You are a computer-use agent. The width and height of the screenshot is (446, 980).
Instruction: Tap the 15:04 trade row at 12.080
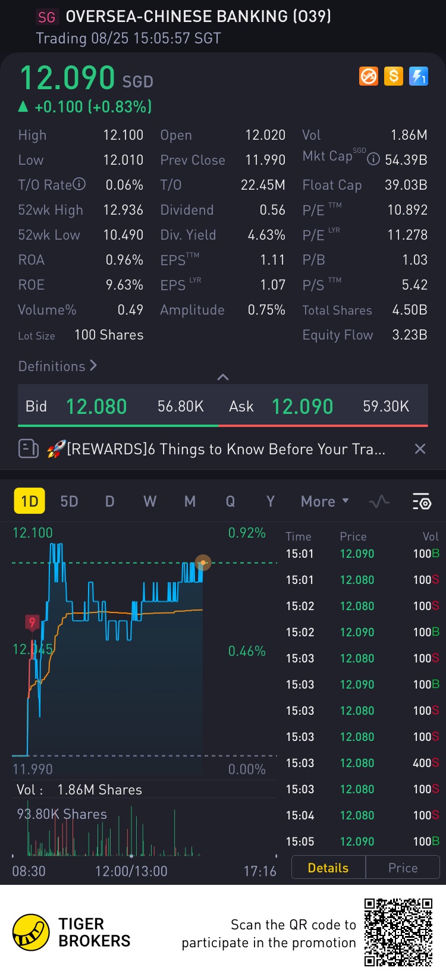pos(363,815)
